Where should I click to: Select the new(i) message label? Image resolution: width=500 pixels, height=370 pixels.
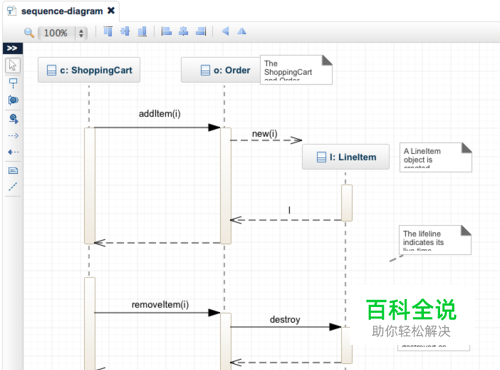265,134
